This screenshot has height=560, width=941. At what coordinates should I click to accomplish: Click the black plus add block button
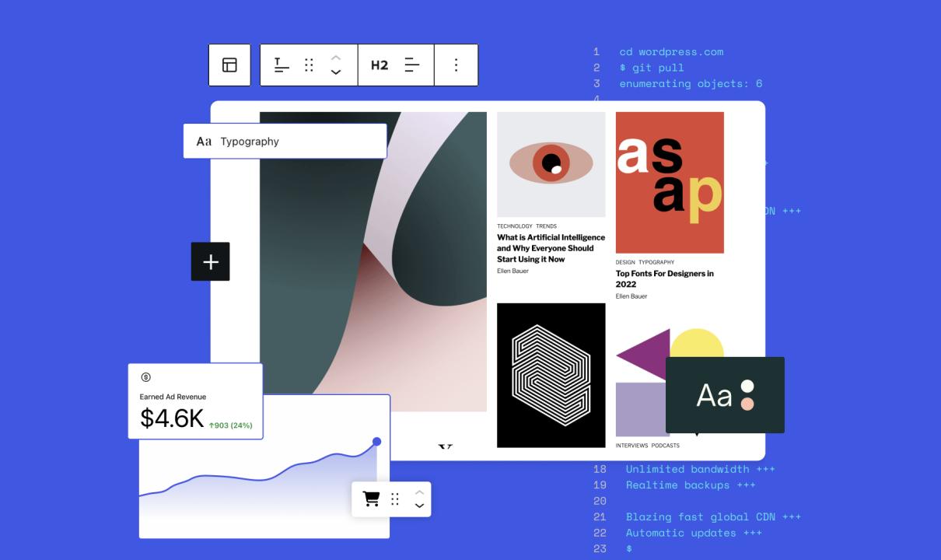tap(211, 262)
